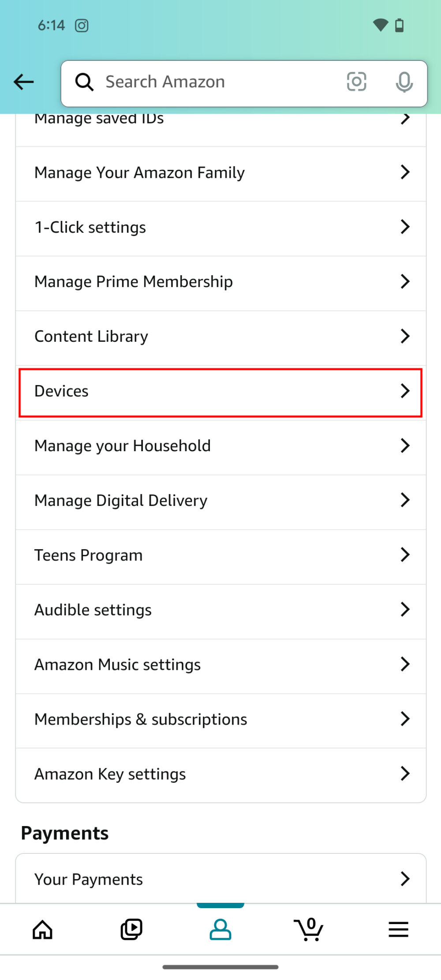Select the Home icon in bottom navigation

point(43,929)
